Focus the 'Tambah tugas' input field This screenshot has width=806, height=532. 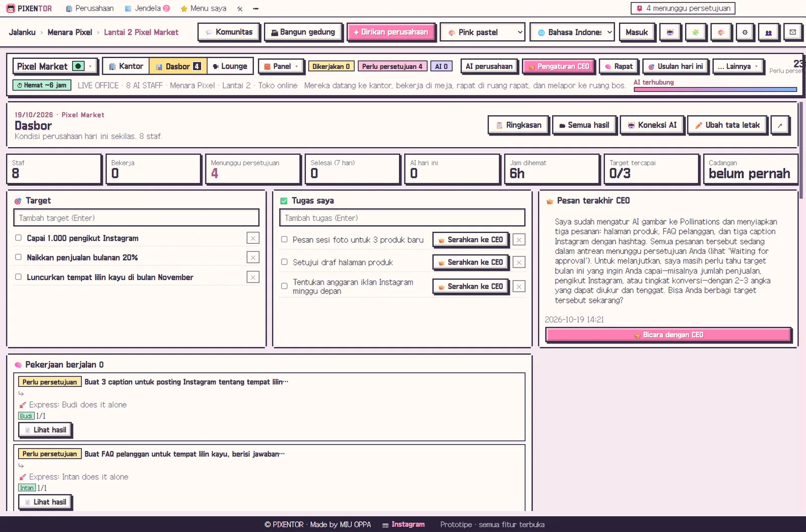click(x=402, y=218)
